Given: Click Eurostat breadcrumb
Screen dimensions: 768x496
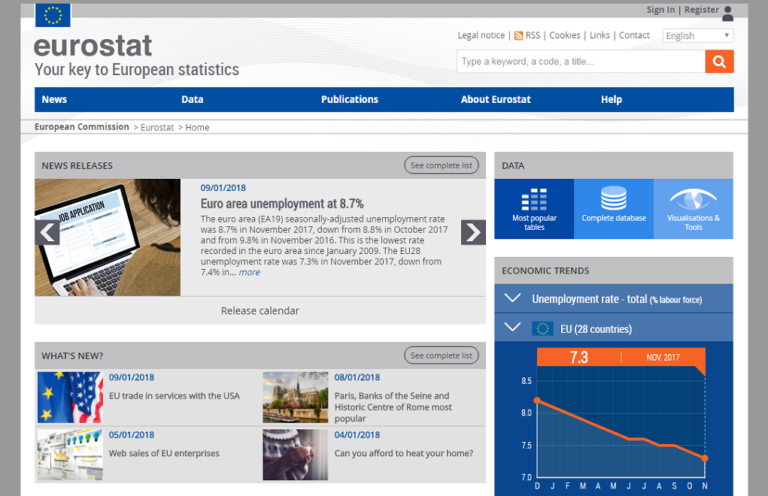Looking at the screenshot, I should tap(157, 127).
